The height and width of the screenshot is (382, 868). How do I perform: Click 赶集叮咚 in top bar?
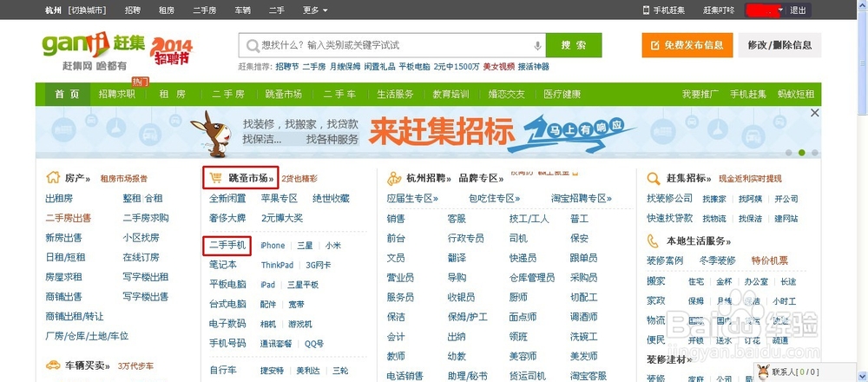coord(719,10)
